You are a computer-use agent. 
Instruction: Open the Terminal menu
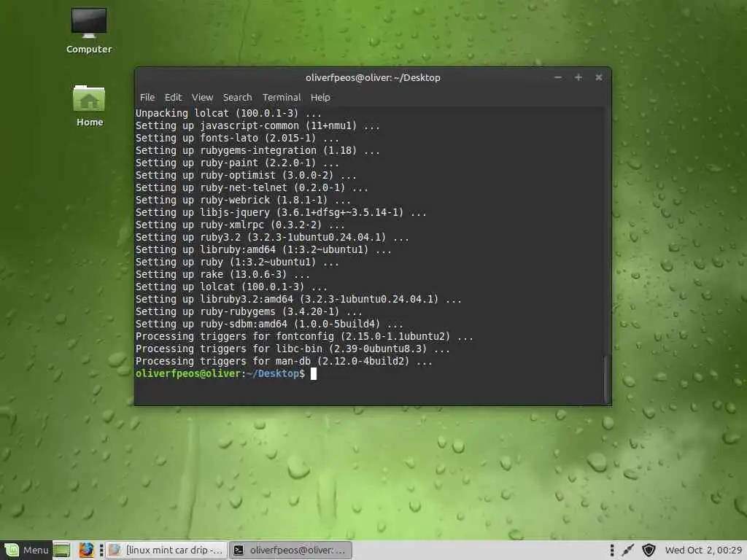tap(281, 97)
